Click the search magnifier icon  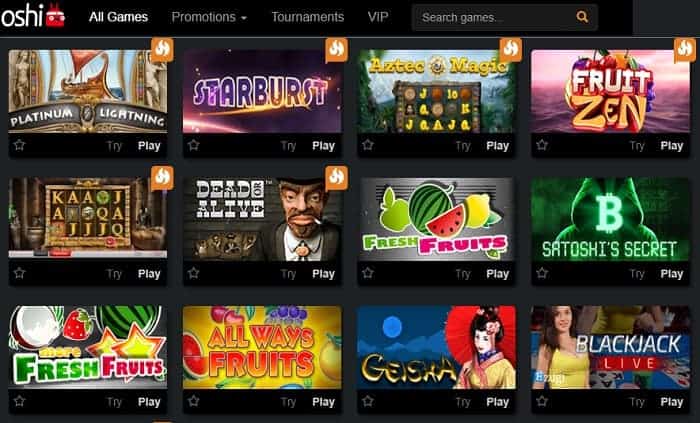coord(582,17)
